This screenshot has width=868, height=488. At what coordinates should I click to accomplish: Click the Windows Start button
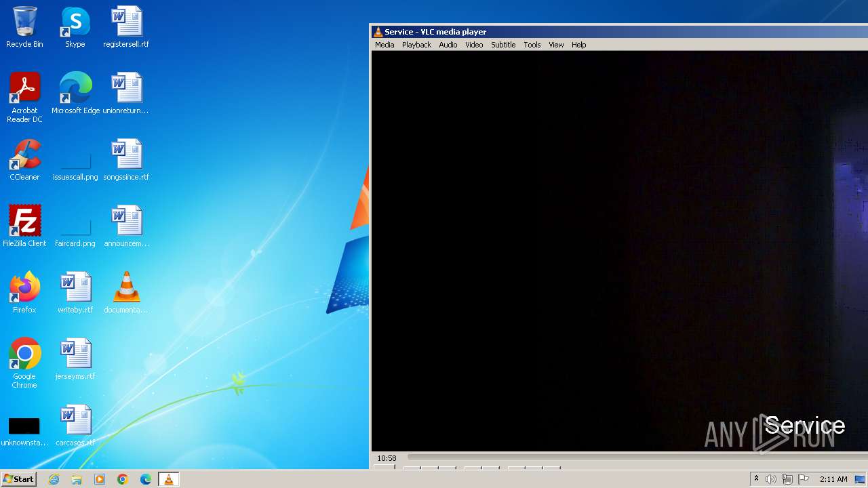(x=18, y=479)
